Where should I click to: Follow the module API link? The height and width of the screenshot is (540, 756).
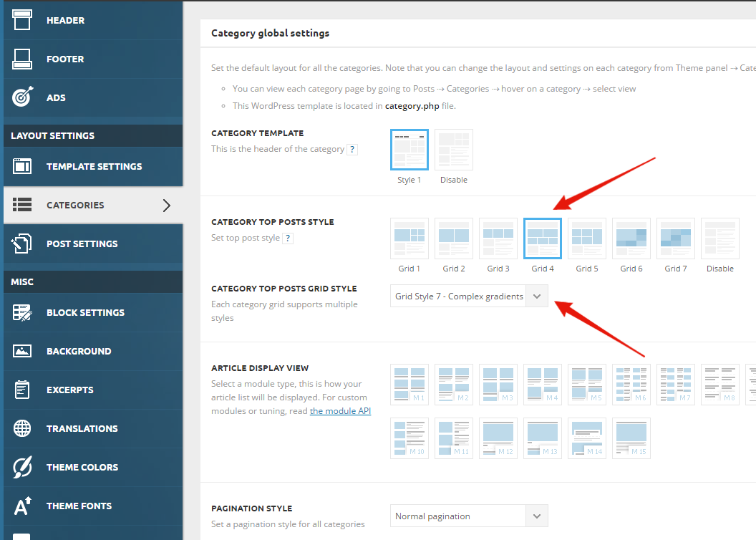[x=340, y=411]
